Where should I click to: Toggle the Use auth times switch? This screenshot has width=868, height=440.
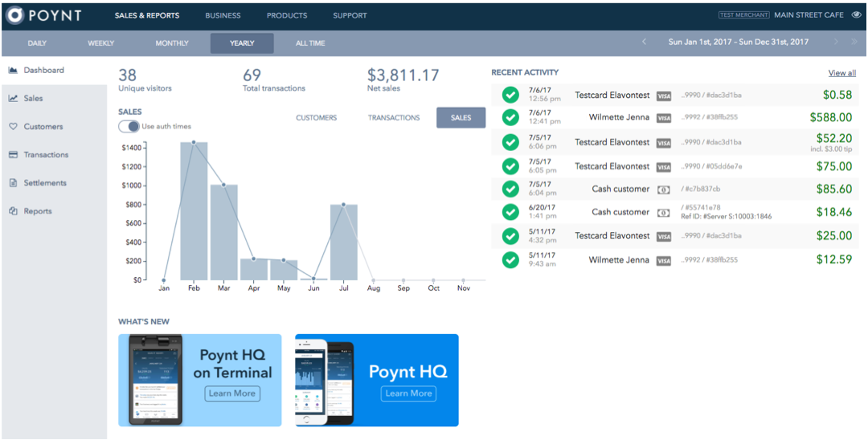point(129,127)
